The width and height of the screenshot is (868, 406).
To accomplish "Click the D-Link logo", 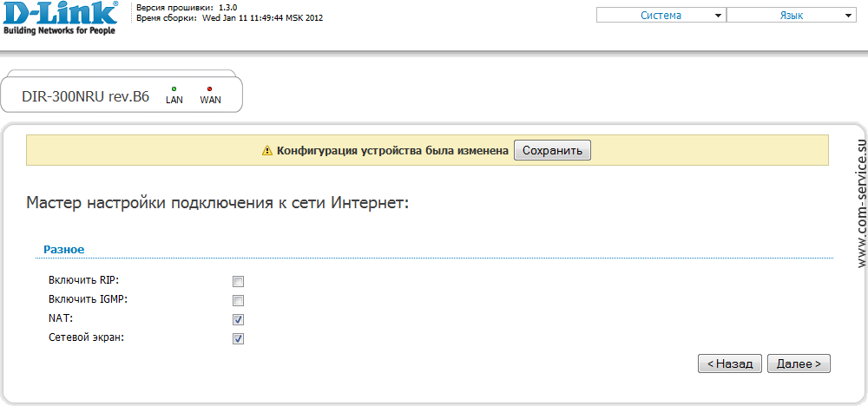I will click(60, 18).
